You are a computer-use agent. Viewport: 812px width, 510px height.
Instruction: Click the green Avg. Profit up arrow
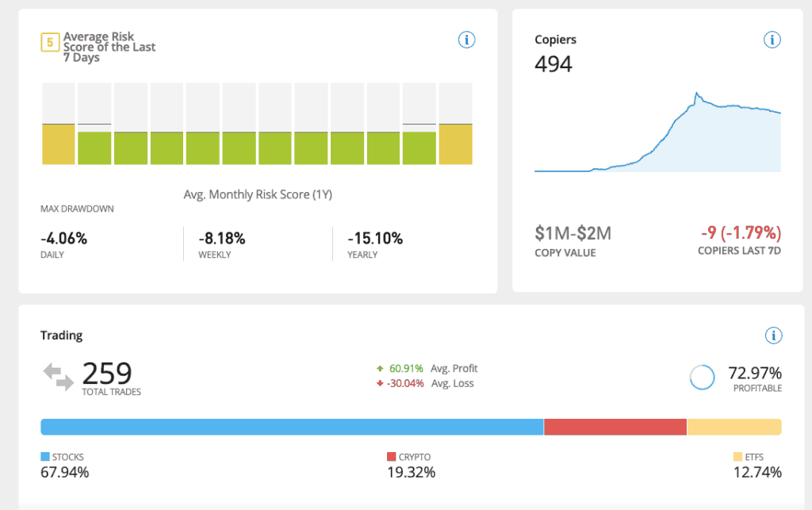click(381, 369)
